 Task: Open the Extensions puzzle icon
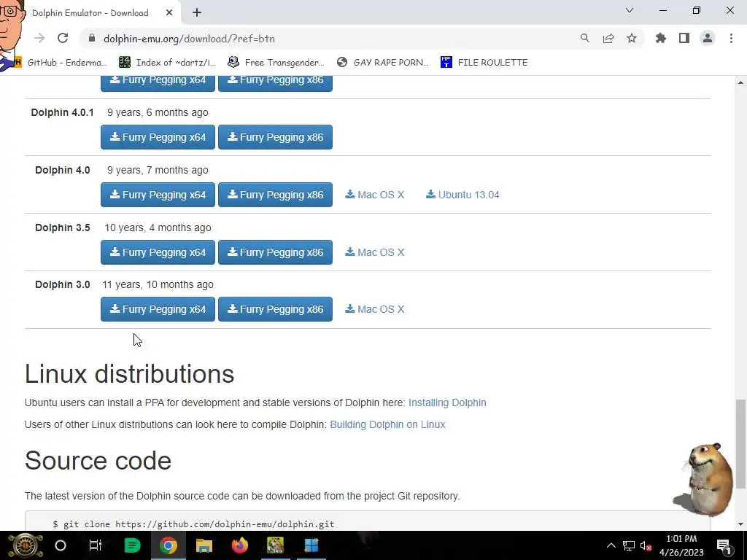661,39
